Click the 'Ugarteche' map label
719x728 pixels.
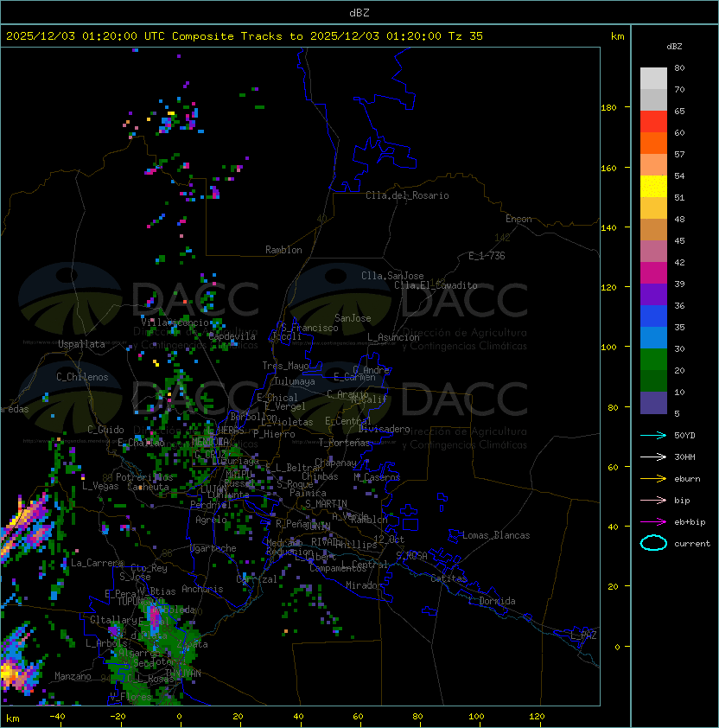click(213, 548)
